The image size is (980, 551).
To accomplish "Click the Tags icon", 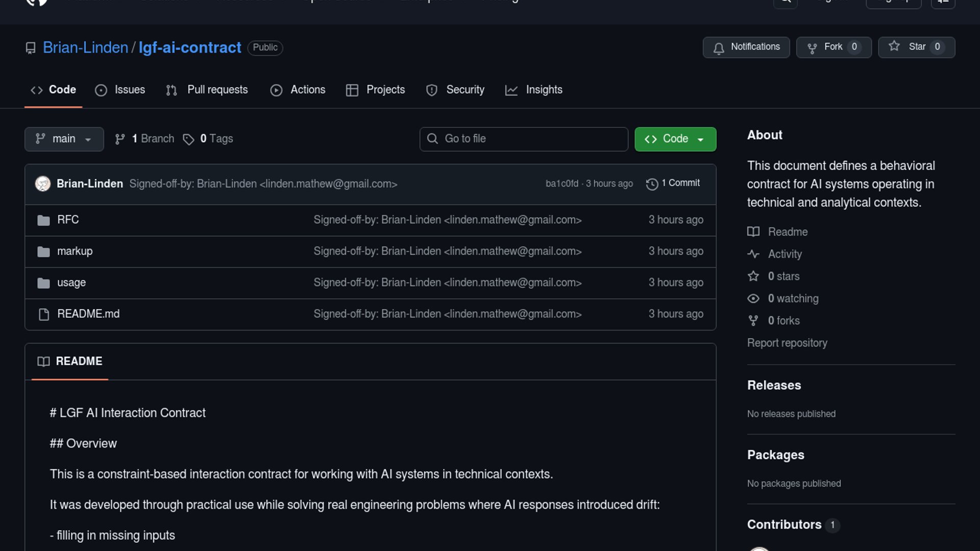I will coord(188,139).
